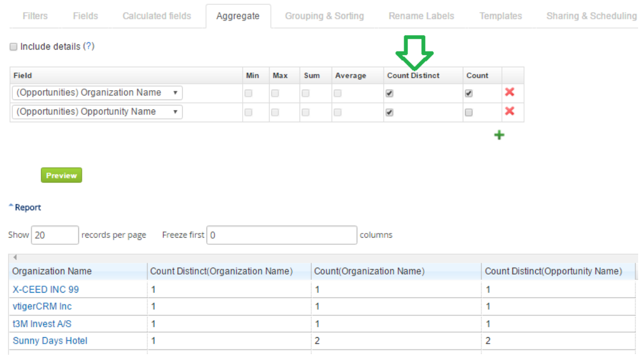Open the Opportunity Name field dropdown
Viewport: 644px width, 360px height.
[97, 112]
